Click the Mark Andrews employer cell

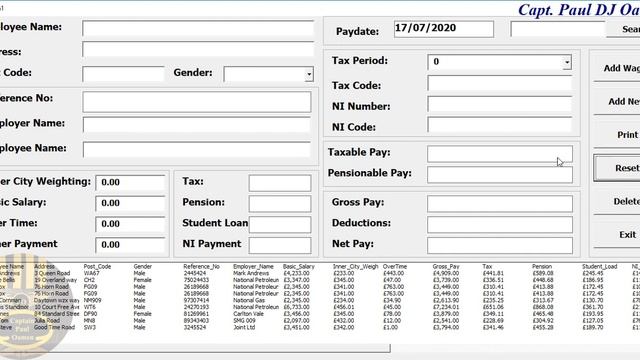pyautogui.click(x=251, y=273)
